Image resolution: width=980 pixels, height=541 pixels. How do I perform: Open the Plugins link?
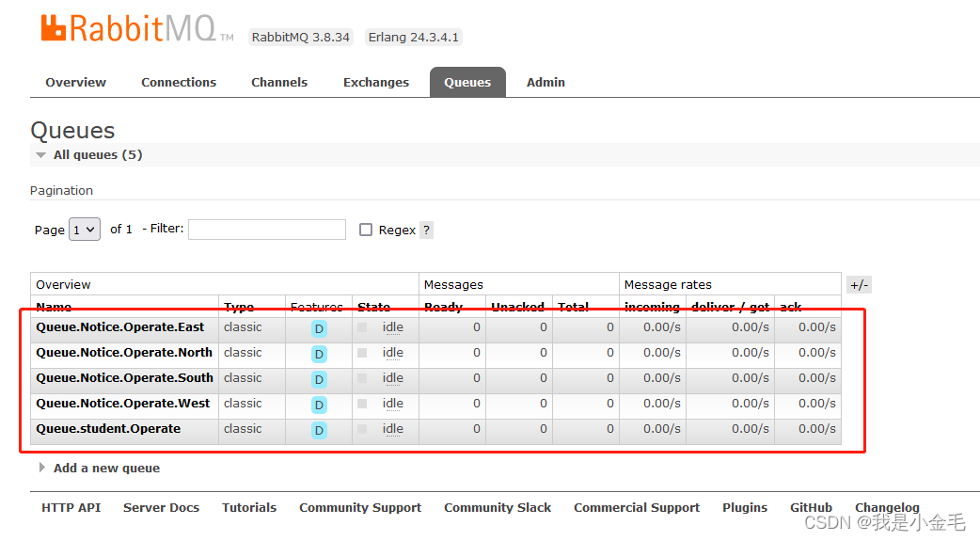(745, 508)
